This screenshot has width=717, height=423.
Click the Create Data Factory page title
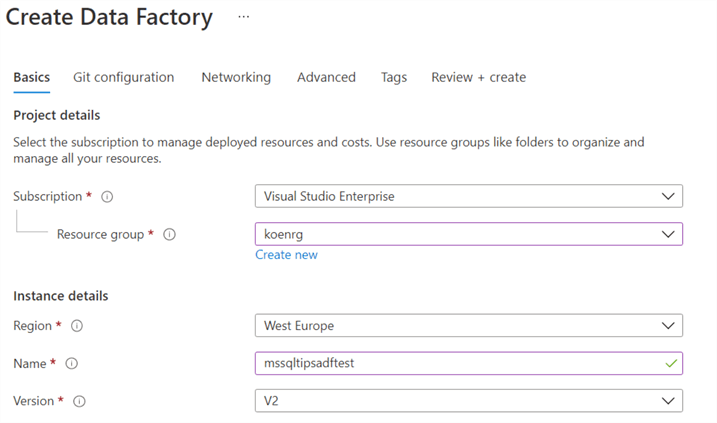click(x=110, y=18)
